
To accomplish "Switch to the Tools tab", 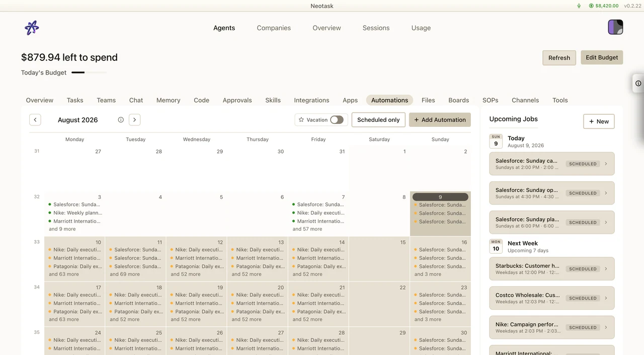I will coord(560,100).
